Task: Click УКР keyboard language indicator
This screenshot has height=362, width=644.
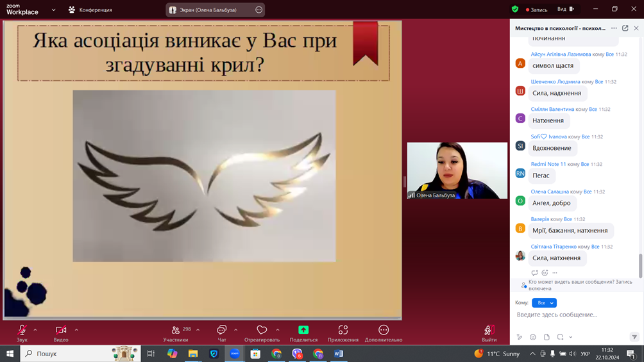Action: coord(585,354)
